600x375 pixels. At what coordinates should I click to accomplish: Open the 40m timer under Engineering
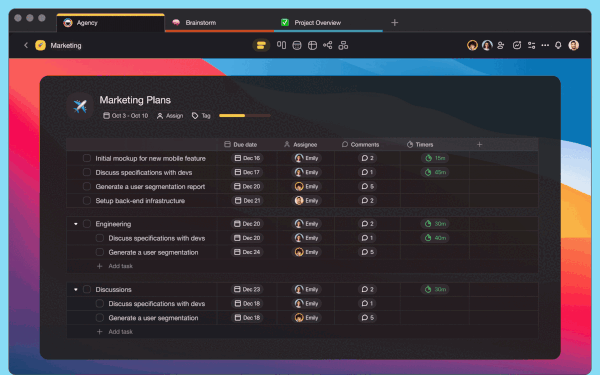(435, 238)
